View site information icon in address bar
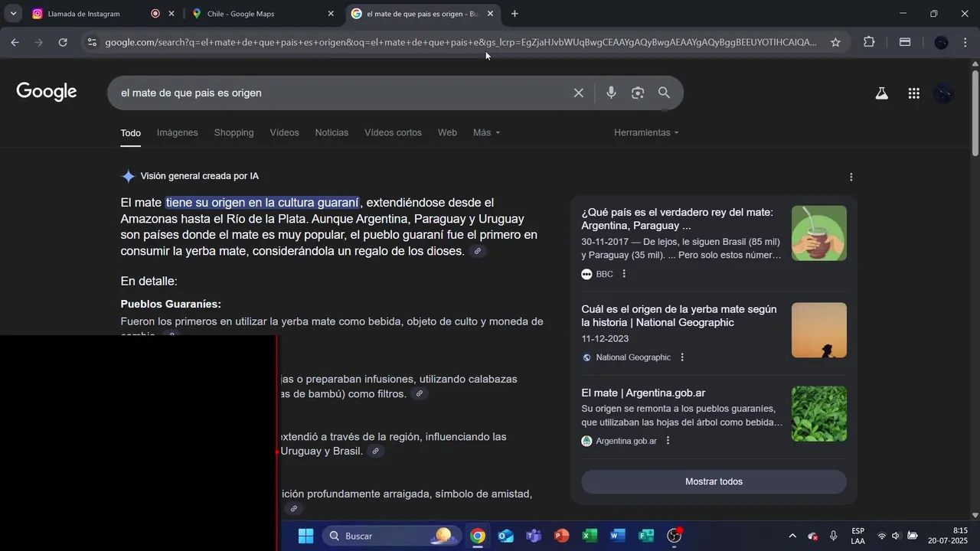Viewport: 980px width, 551px height. point(92,42)
